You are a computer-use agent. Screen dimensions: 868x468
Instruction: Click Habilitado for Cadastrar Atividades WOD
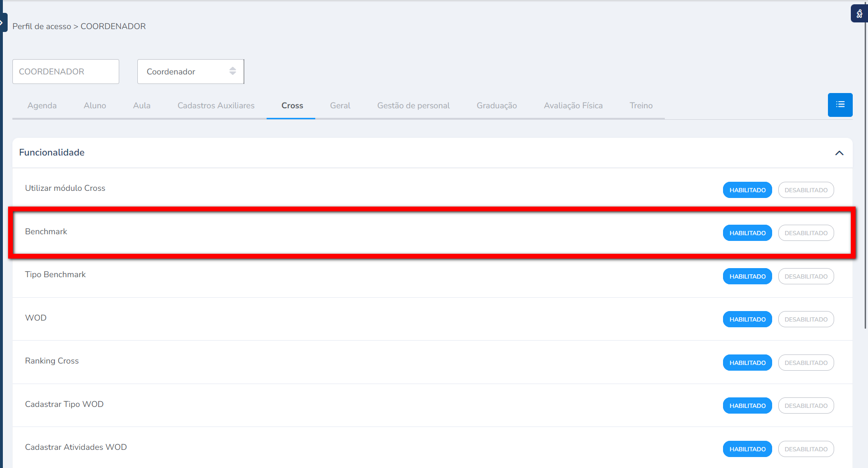point(747,449)
